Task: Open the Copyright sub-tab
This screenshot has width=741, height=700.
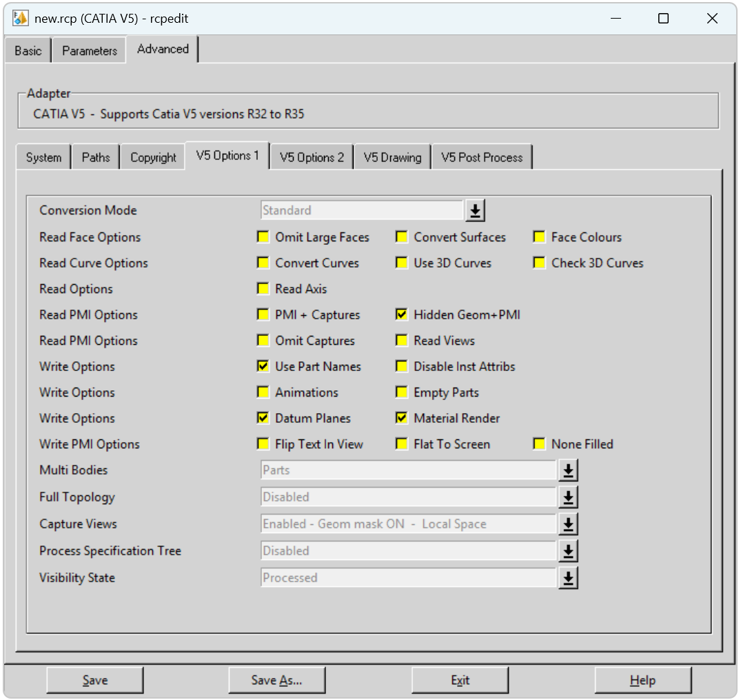Action: pos(153,157)
